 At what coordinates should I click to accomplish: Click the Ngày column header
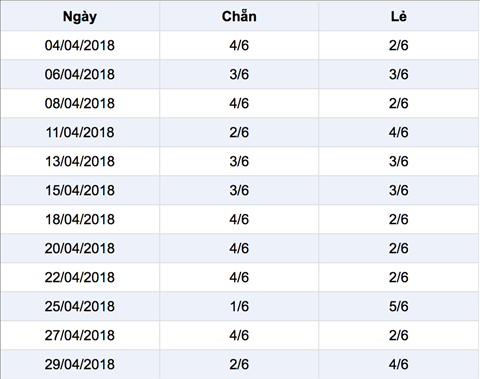(x=80, y=16)
